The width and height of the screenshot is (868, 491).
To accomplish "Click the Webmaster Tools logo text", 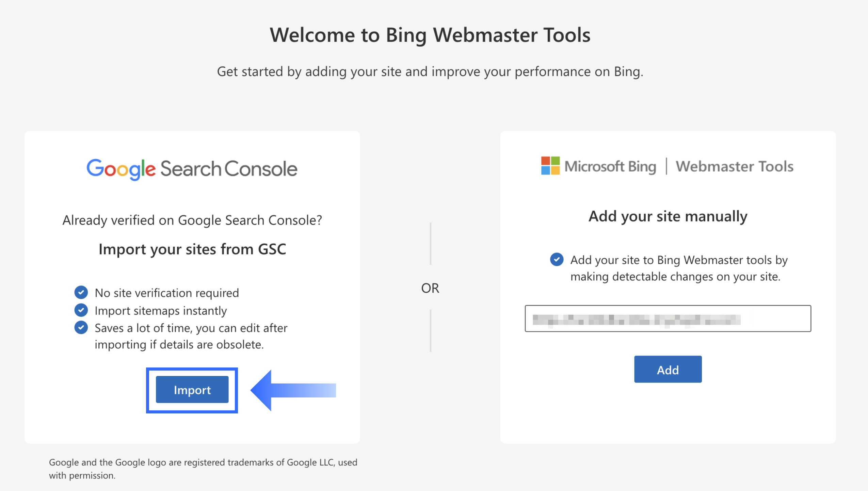I will pos(734,166).
